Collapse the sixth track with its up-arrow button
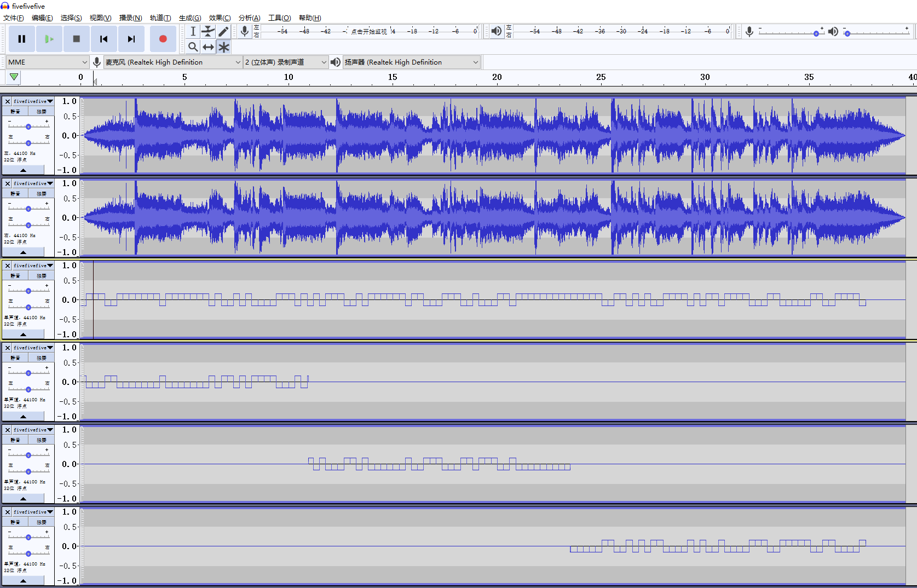 coord(23,580)
